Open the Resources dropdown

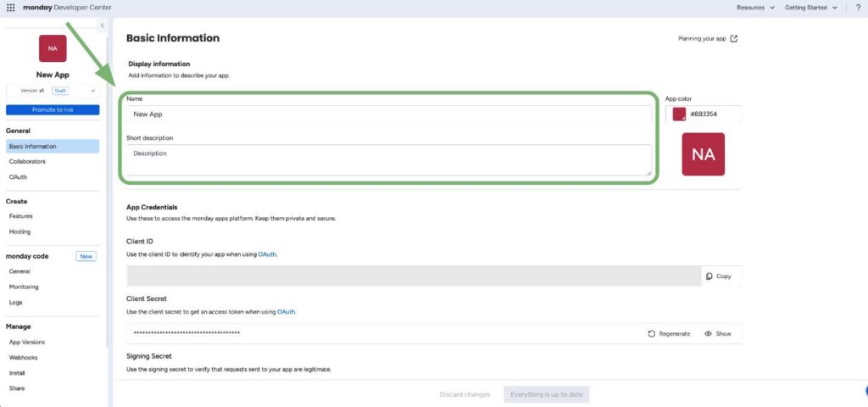(x=755, y=8)
